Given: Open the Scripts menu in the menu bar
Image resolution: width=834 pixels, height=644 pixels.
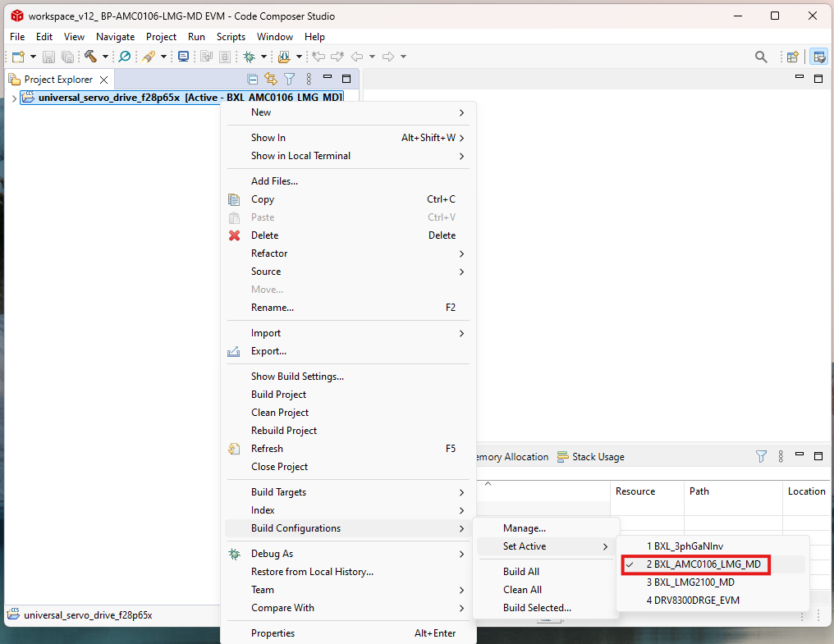Looking at the screenshot, I should [x=231, y=37].
